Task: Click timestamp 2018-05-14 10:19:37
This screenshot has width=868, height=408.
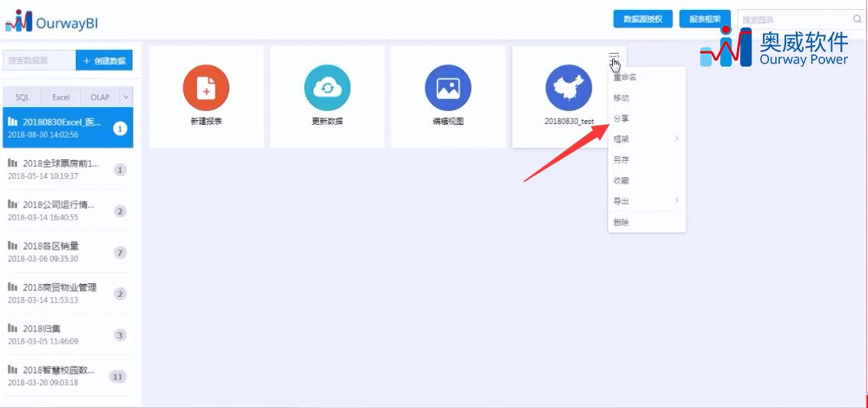Action: (x=43, y=176)
